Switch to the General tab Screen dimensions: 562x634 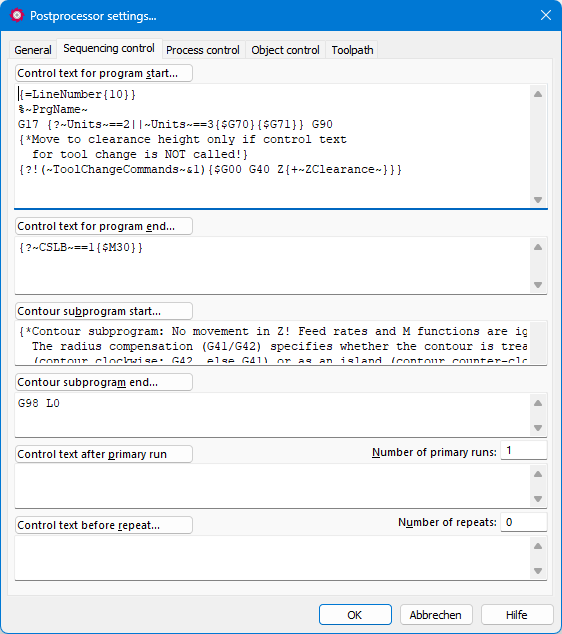click(x=33, y=50)
